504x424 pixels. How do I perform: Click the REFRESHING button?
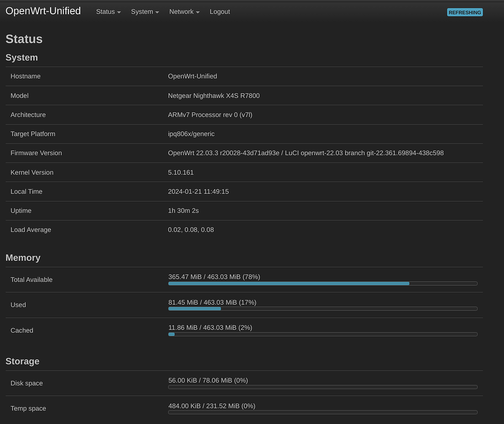(x=464, y=12)
